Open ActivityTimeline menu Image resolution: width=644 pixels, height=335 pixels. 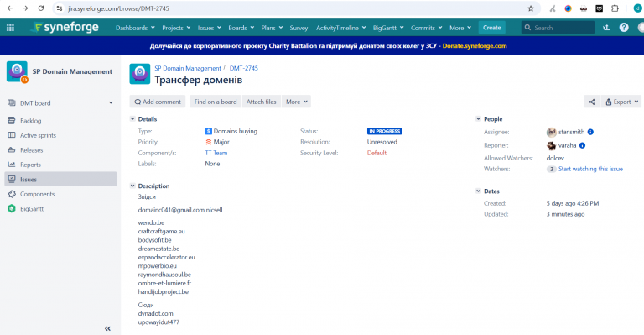340,28
